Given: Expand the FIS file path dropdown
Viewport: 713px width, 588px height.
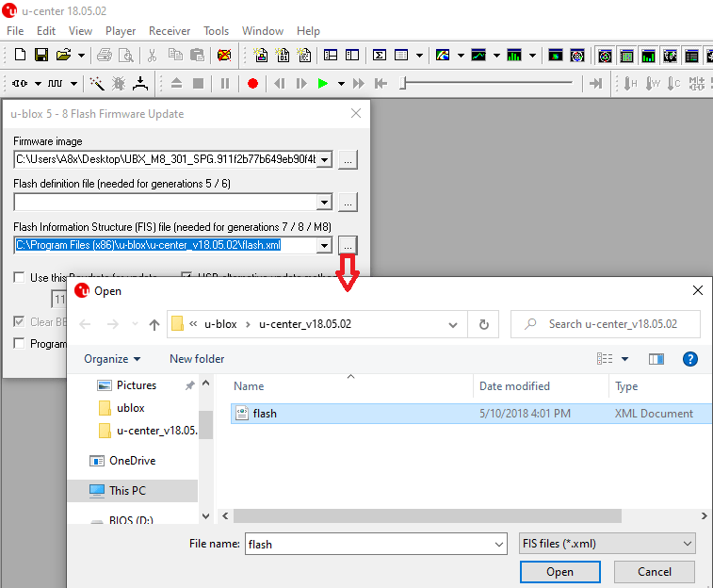Looking at the screenshot, I should coord(325,246).
